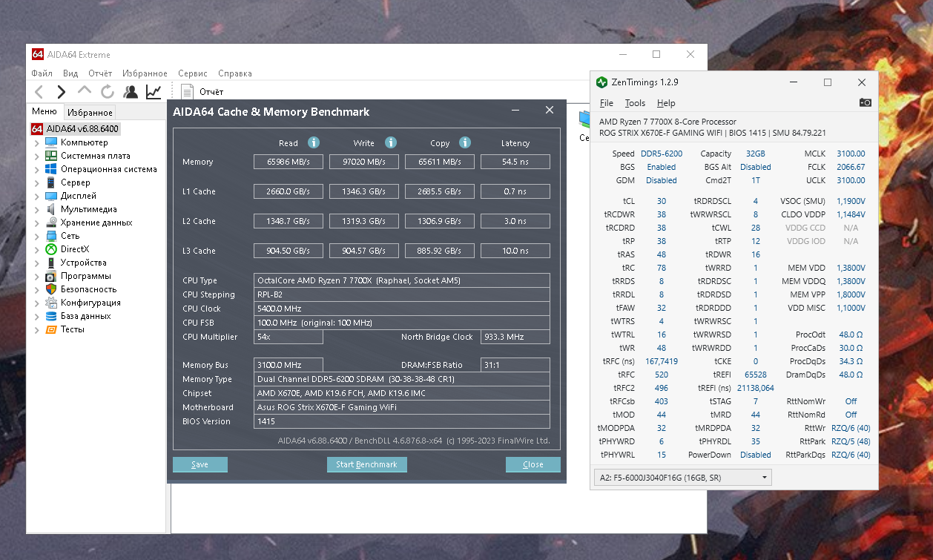Click the FCLK 2066.67 value in ZenTimings
933x560 pixels.
(x=851, y=167)
